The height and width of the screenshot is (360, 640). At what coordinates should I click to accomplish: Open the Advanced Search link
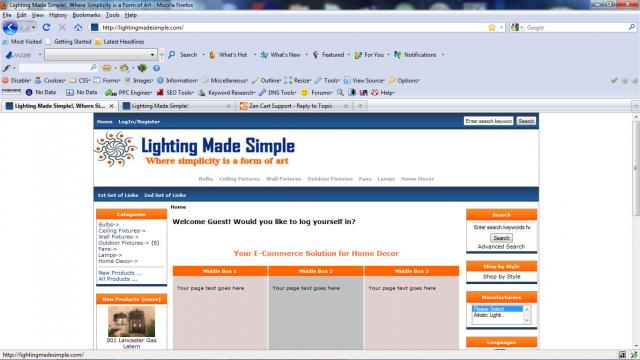coord(501,247)
